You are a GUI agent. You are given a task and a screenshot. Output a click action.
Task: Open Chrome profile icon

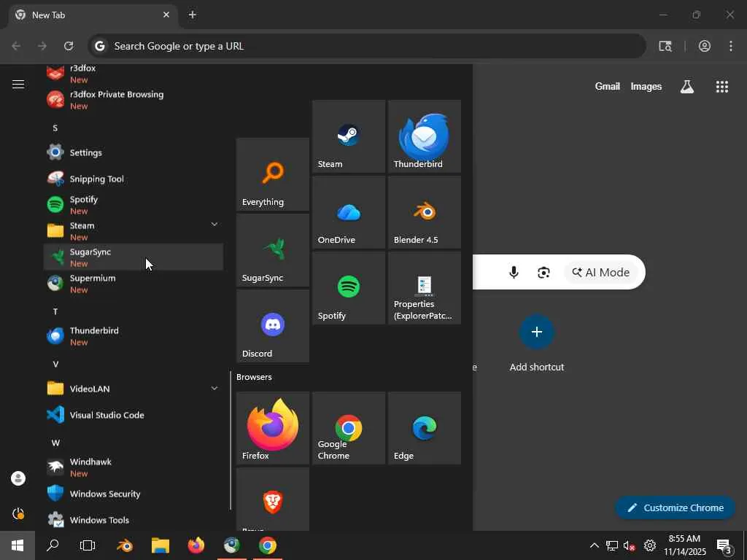705,46
